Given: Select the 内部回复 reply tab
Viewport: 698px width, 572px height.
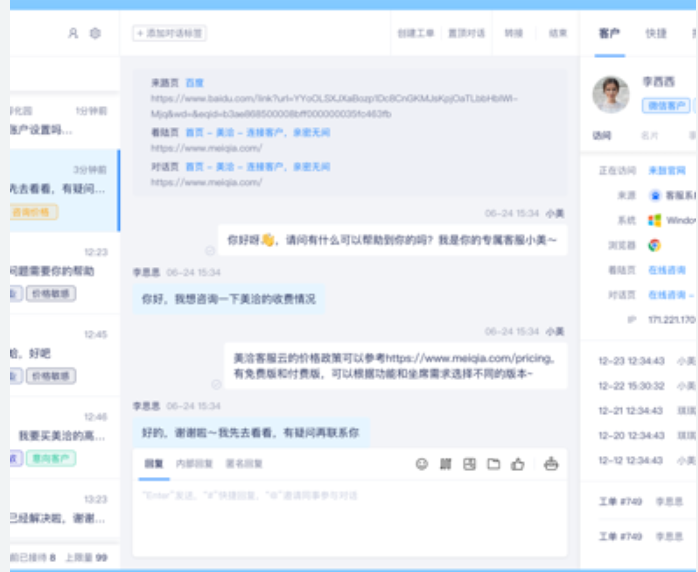Looking at the screenshot, I should [194, 464].
